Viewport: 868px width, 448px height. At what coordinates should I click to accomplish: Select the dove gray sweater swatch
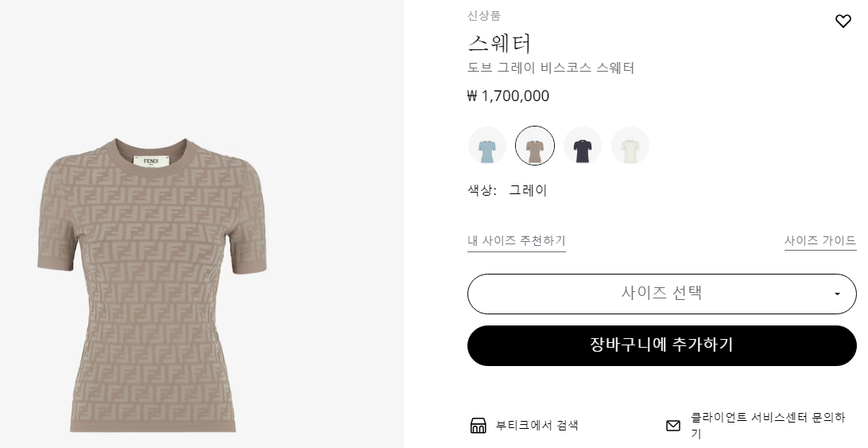point(535,146)
